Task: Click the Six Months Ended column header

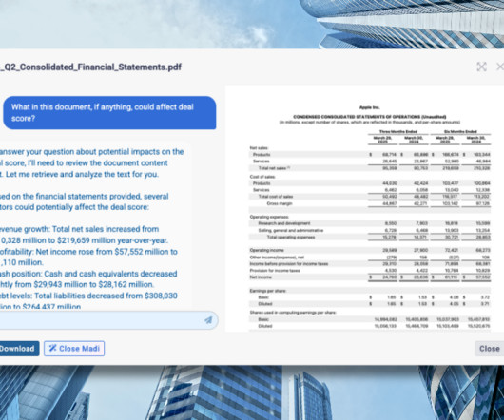Action: pyautogui.click(x=460, y=132)
